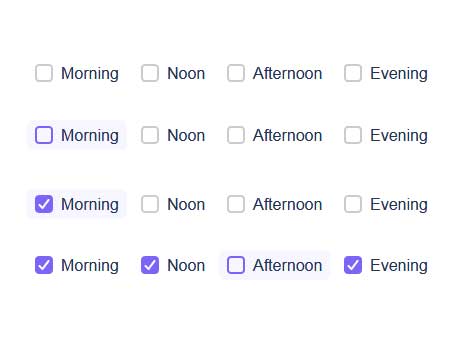Check the Noon checkbox in the first row
The image size is (459, 360).
150,73
